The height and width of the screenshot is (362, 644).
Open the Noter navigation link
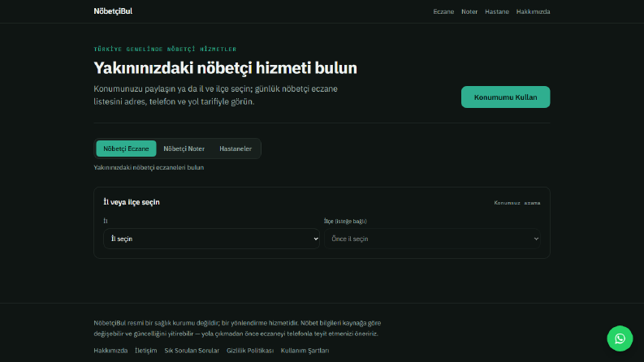(x=469, y=11)
